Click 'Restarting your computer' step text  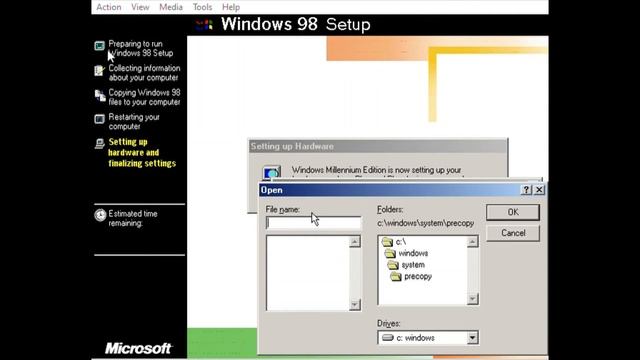pos(134,122)
